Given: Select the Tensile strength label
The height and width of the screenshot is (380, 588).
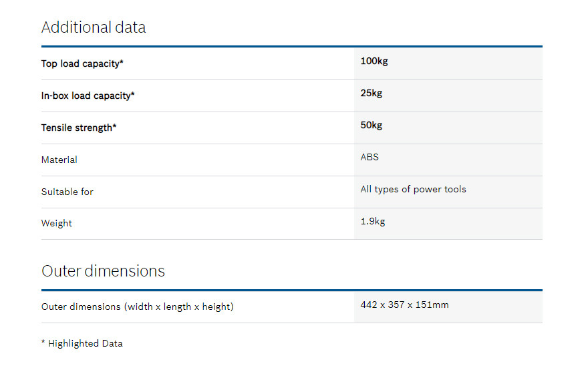Looking at the screenshot, I should [x=78, y=128].
